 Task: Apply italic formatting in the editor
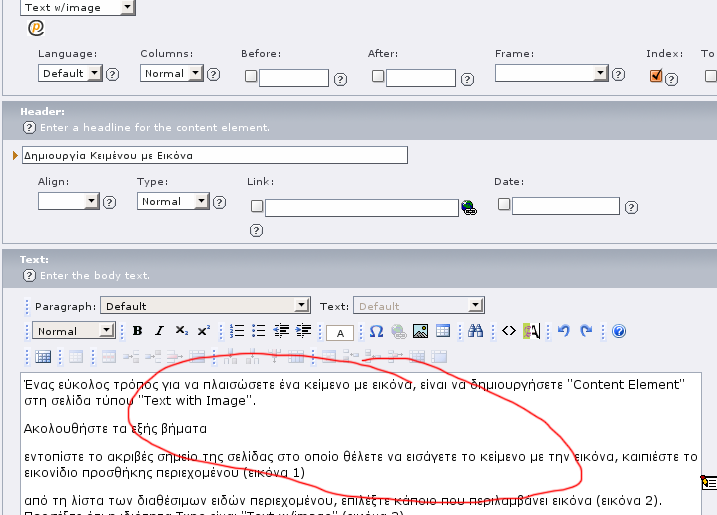point(159,331)
